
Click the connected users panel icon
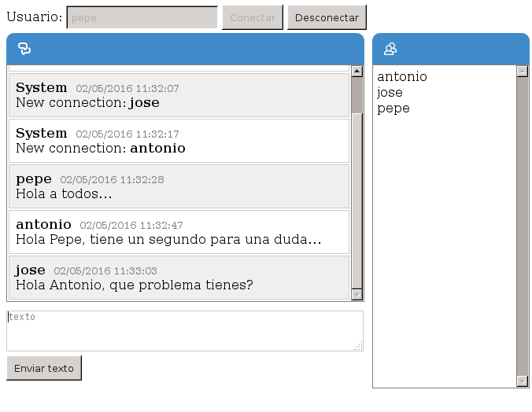tap(390, 49)
